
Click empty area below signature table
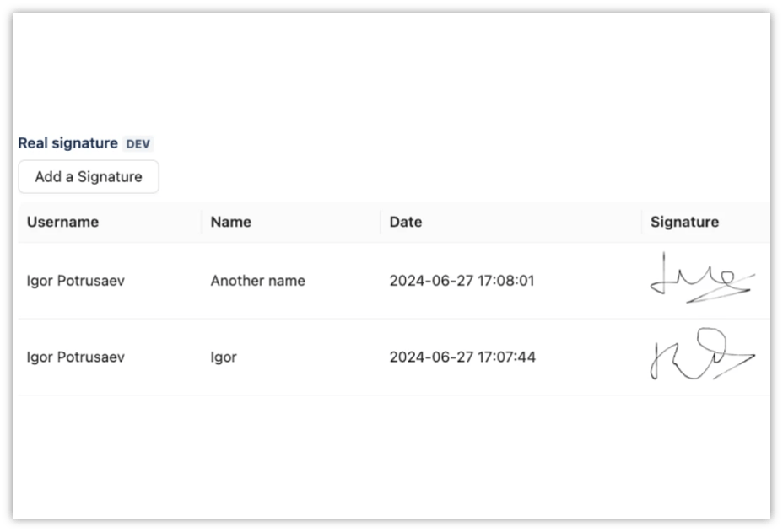tap(393, 457)
